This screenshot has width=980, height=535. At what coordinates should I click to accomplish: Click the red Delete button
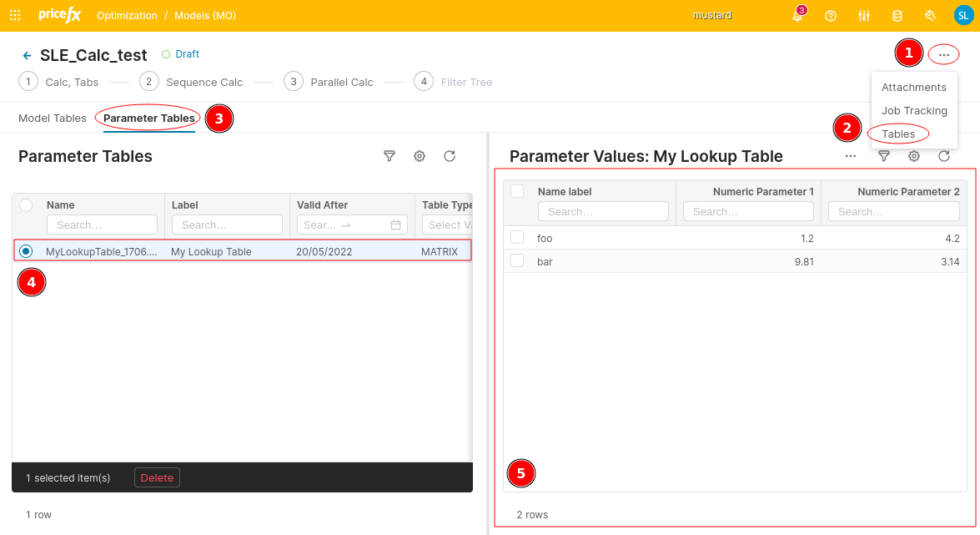coord(157,477)
